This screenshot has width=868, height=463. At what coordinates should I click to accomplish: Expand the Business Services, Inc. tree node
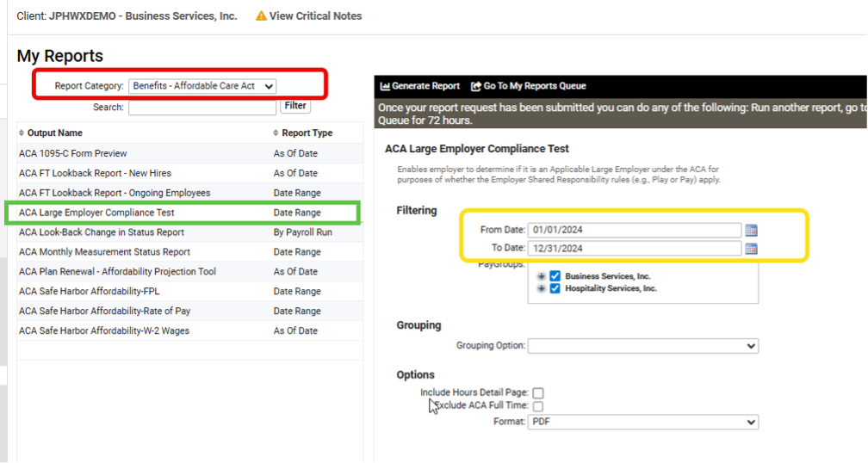pos(542,276)
